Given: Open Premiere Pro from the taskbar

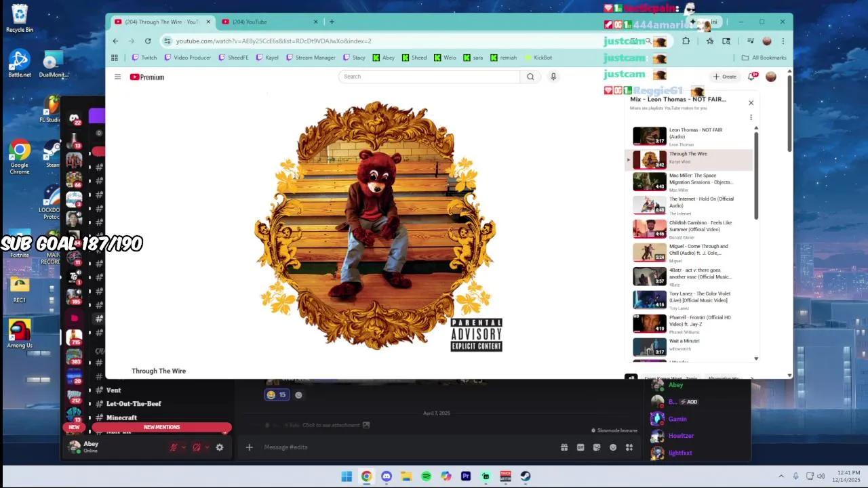Looking at the screenshot, I should point(466,476).
